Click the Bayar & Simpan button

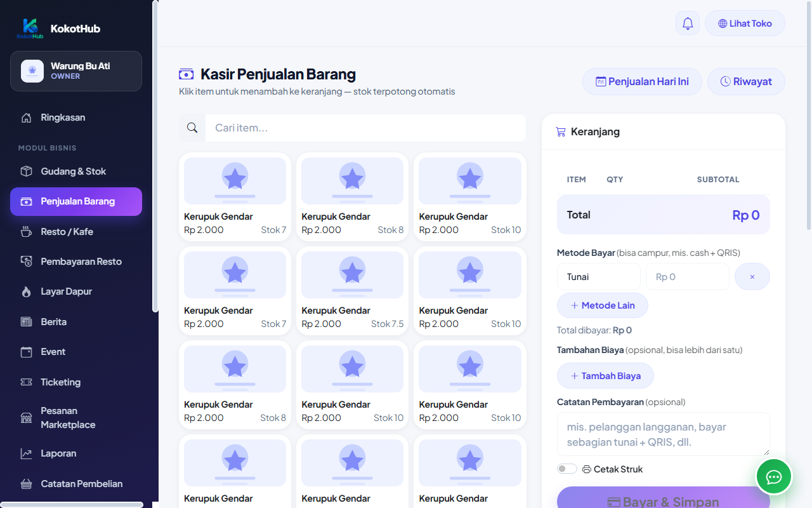pos(664,497)
